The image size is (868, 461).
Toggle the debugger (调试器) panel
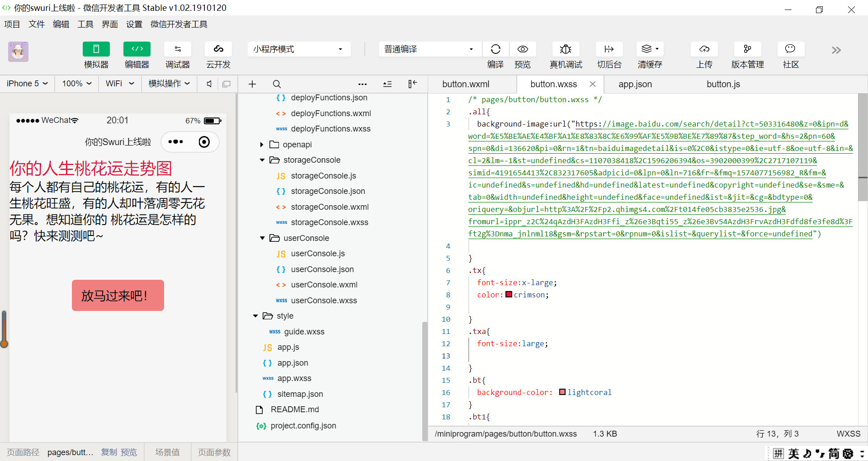pyautogui.click(x=178, y=49)
